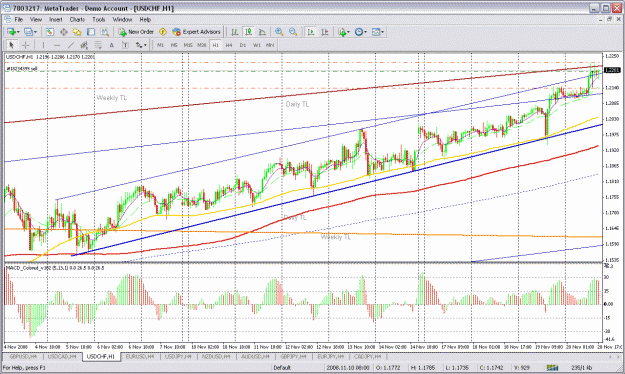The image size is (625, 374).
Task: Switch to the USDJPY,H4 chart tab
Action: pos(178,356)
